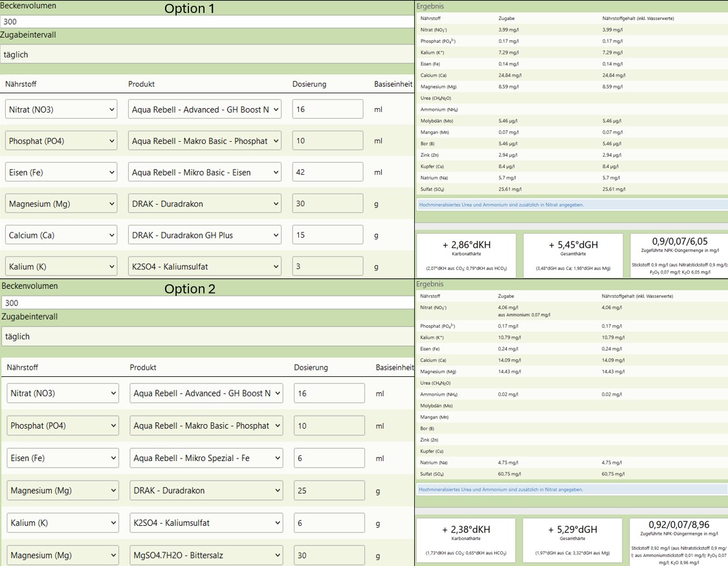Open Option 1 Phosphat (PO4) nutrient dropdown
Screen dimensions: 728x566
click(61, 141)
